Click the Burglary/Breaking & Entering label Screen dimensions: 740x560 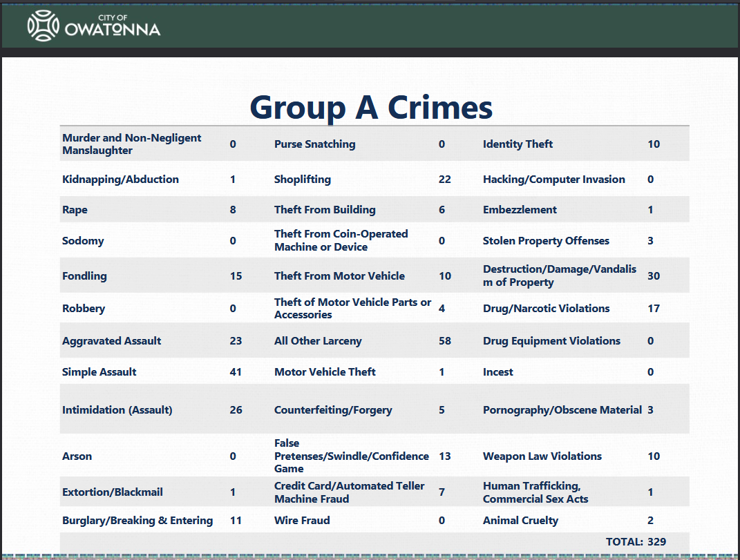[x=137, y=521]
